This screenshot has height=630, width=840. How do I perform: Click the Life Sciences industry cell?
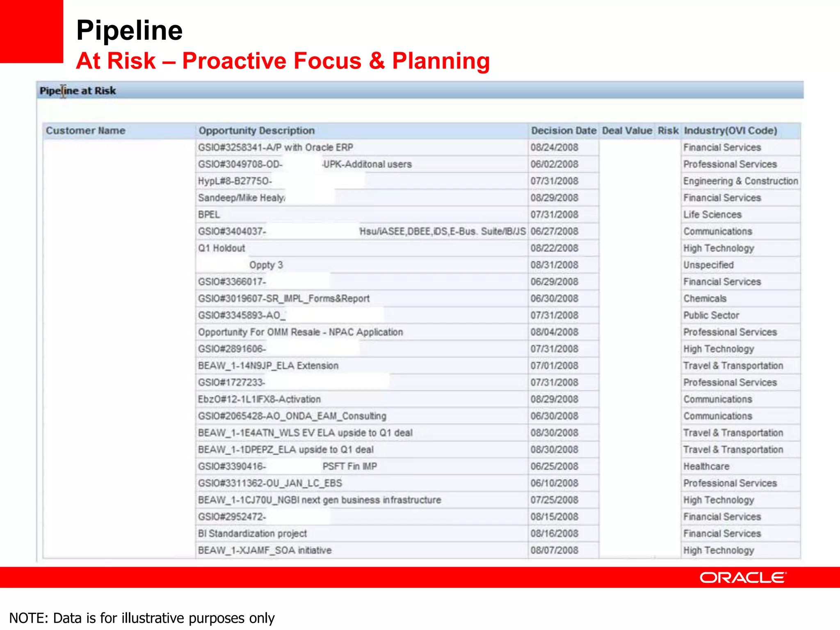(712, 215)
